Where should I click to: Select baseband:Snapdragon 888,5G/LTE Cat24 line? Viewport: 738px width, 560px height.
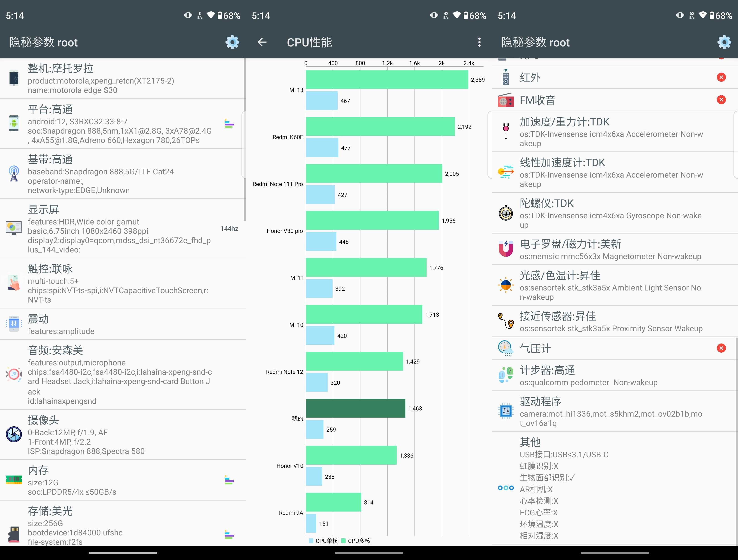point(101,172)
